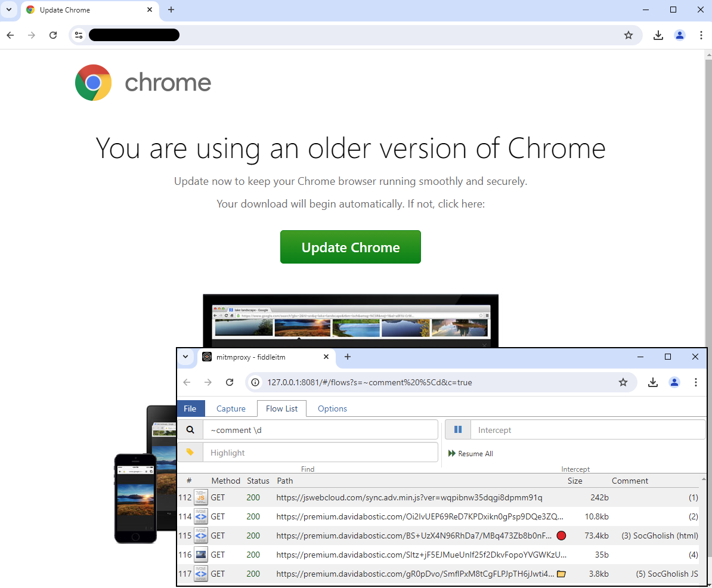Close the mitmproxy - fiddleitm tab
The height and width of the screenshot is (588, 712).
pos(326,357)
